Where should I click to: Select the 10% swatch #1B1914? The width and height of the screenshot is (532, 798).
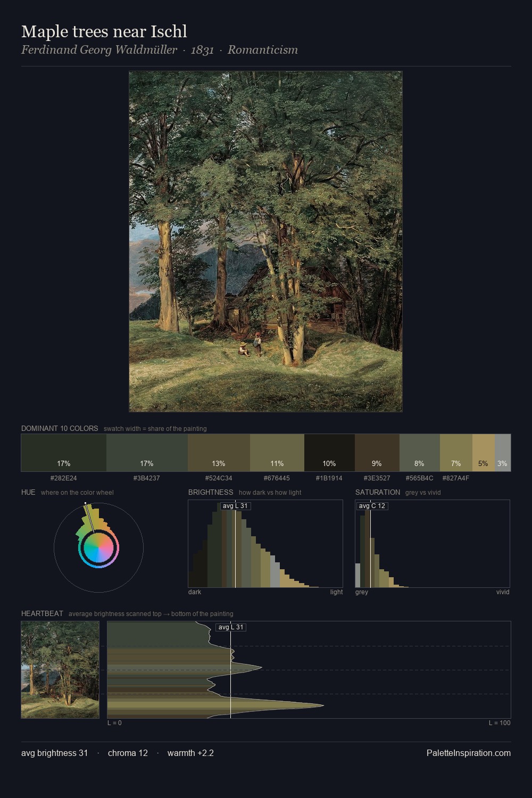(329, 453)
